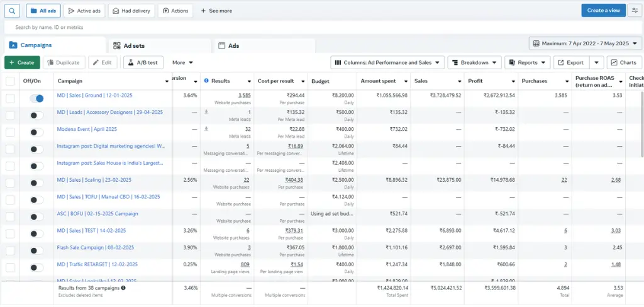Click info icon beside Results from 38 campaigns

(x=123, y=288)
